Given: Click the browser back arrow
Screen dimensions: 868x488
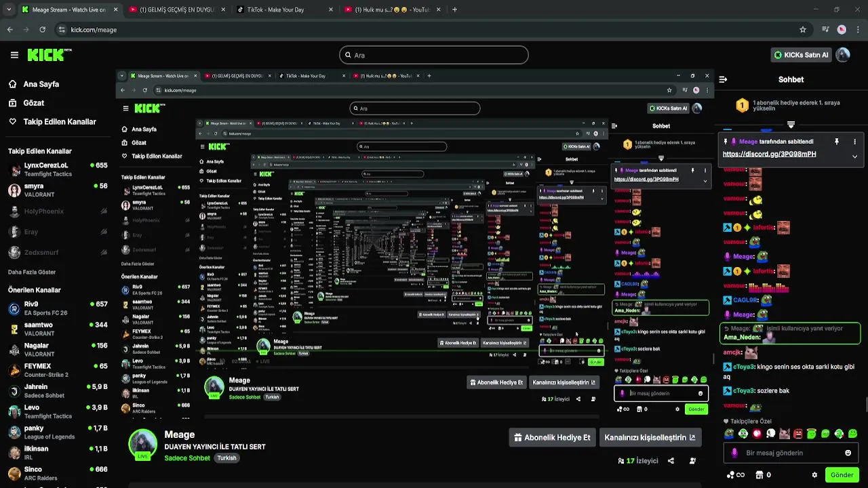Looking at the screenshot, I should click(x=9, y=30).
